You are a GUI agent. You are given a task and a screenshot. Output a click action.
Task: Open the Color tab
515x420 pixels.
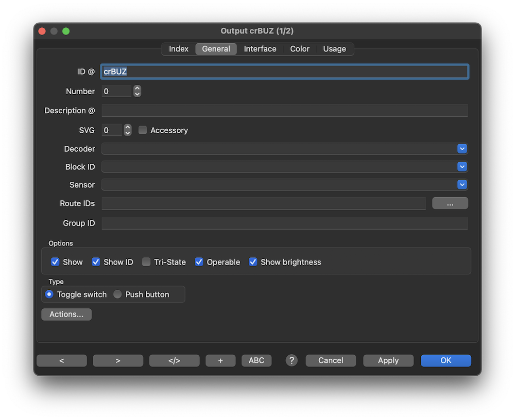click(300, 49)
